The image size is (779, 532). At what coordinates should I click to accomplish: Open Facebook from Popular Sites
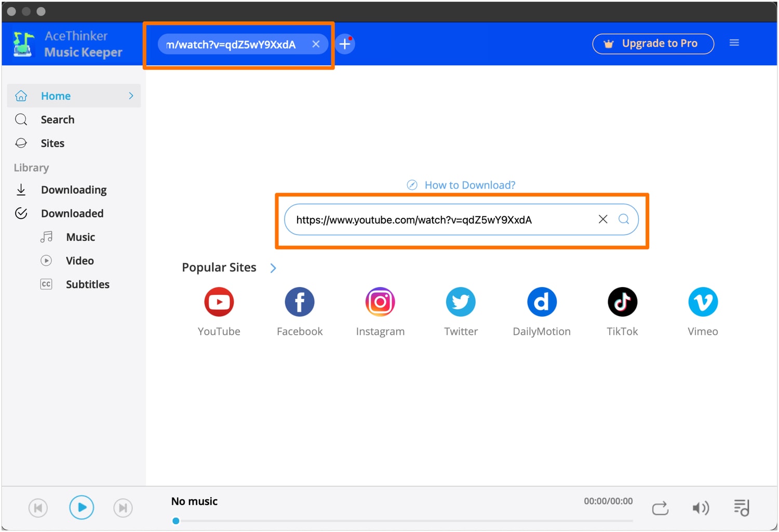[x=299, y=302]
